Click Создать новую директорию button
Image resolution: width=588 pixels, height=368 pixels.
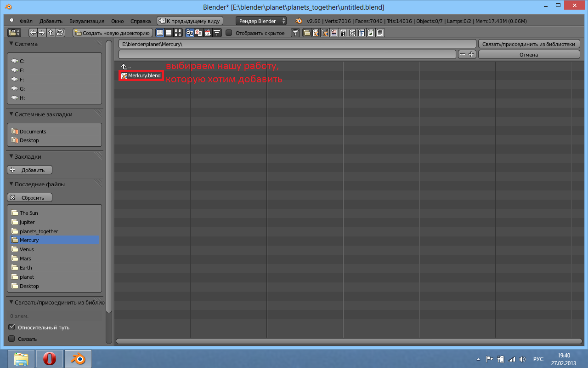click(113, 33)
